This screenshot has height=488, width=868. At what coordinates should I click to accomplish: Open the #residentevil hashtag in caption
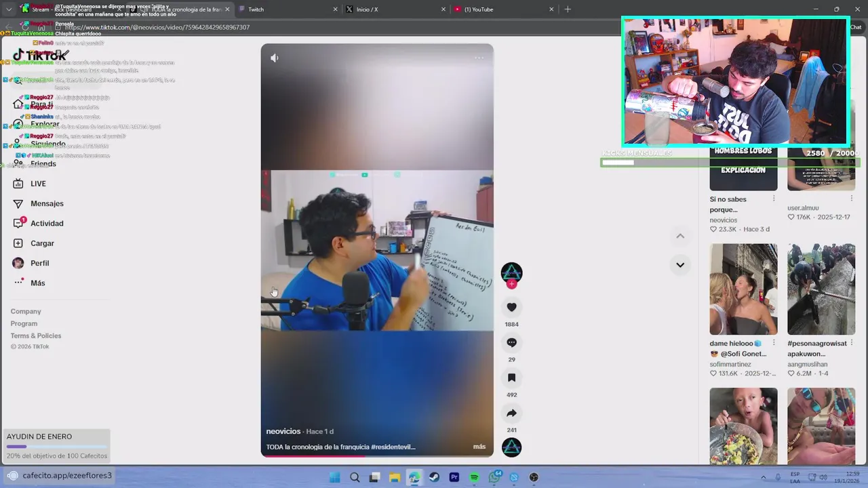(x=393, y=447)
